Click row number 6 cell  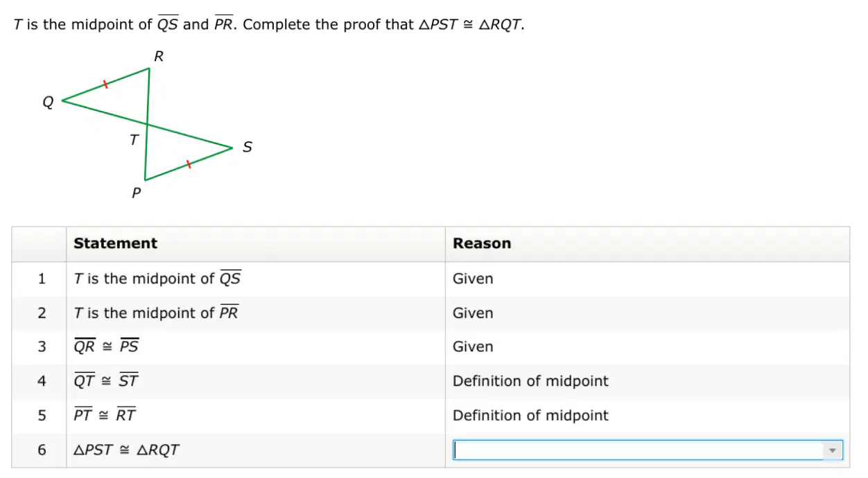pyautogui.click(x=42, y=450)
